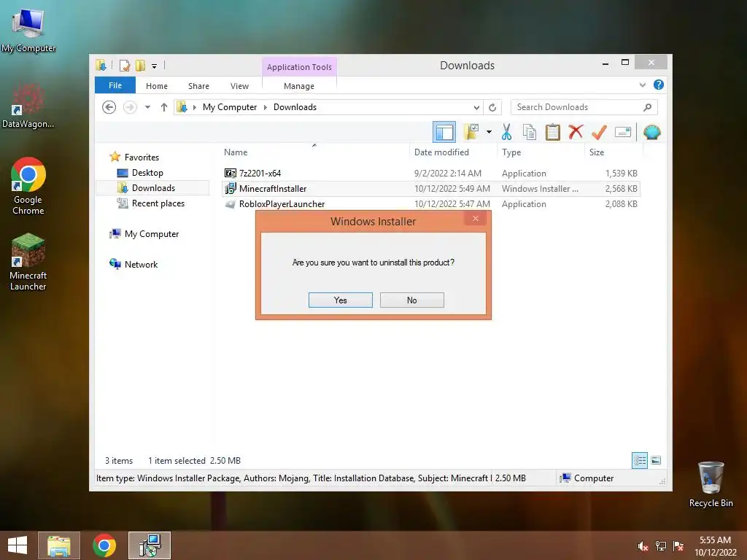Click the folder options toolbar icon
This screenshot has height=560, width=747.
tap(471, 132)
